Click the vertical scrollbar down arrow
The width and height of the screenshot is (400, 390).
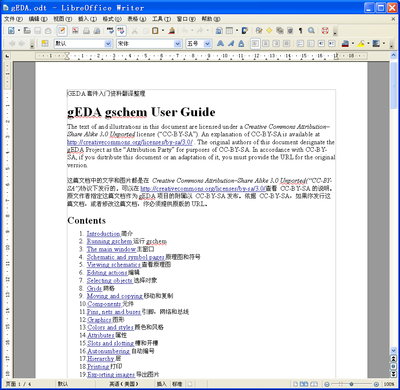click(x=393, y=351)
